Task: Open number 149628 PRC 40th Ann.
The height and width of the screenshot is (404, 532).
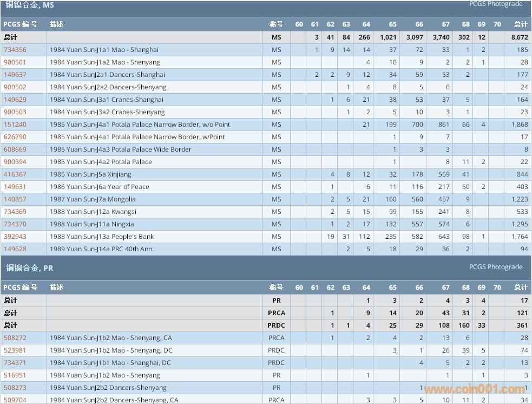Action: click(15, 249)
